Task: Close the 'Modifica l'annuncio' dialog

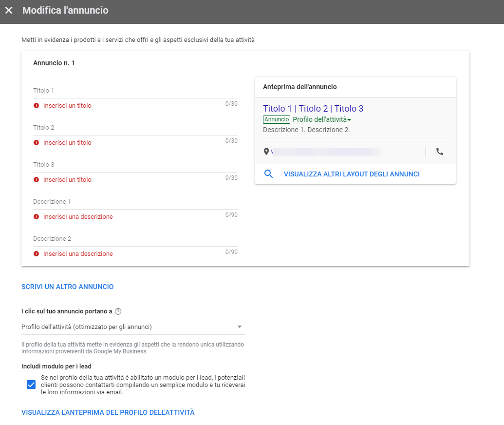Action: [9, 10]
